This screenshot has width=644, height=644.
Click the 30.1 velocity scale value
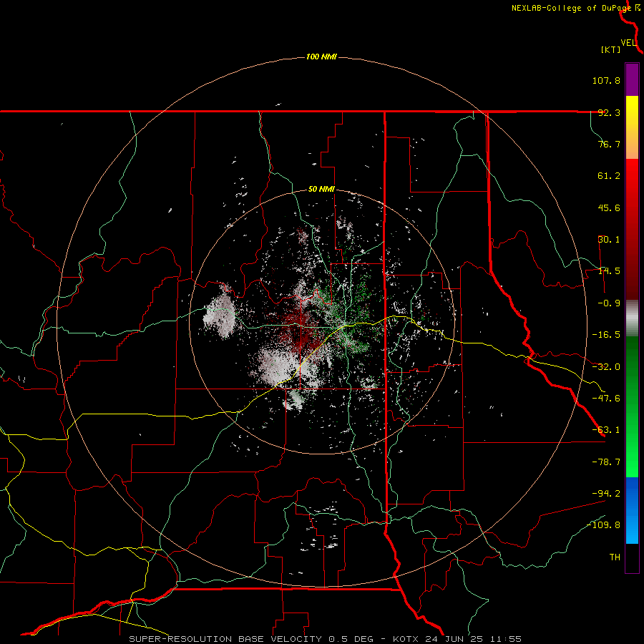(x=609, y=240)
